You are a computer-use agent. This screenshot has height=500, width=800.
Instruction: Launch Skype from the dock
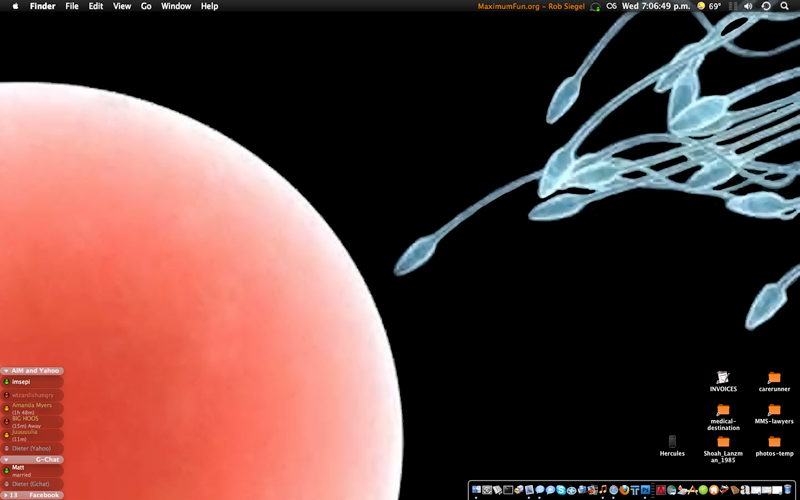(x=561, y=490)
